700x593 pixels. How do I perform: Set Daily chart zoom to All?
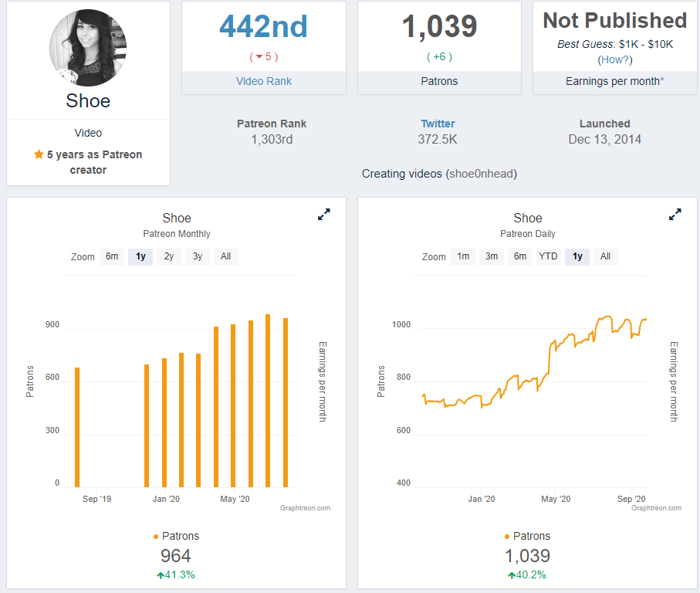[x=605, y=257]
